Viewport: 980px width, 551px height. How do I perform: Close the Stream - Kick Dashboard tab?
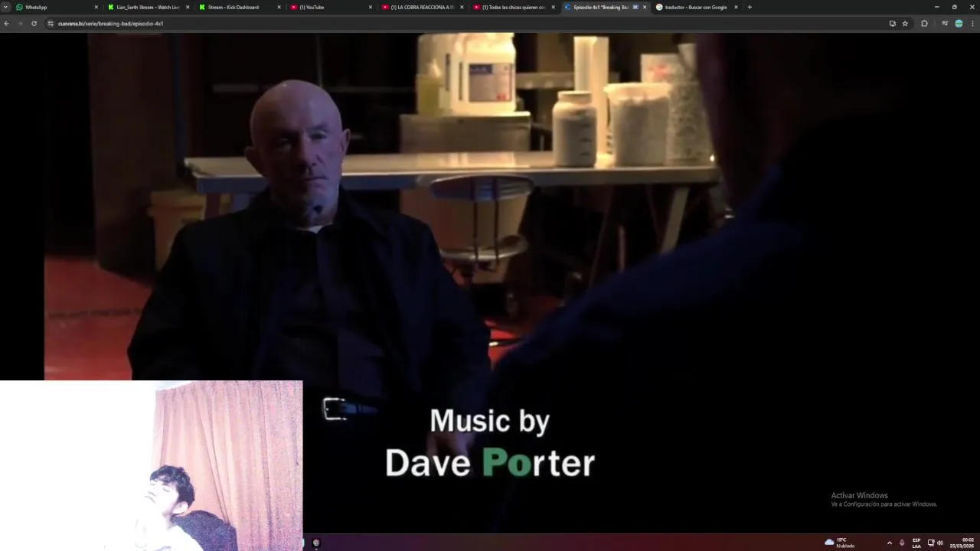(279, 7)
